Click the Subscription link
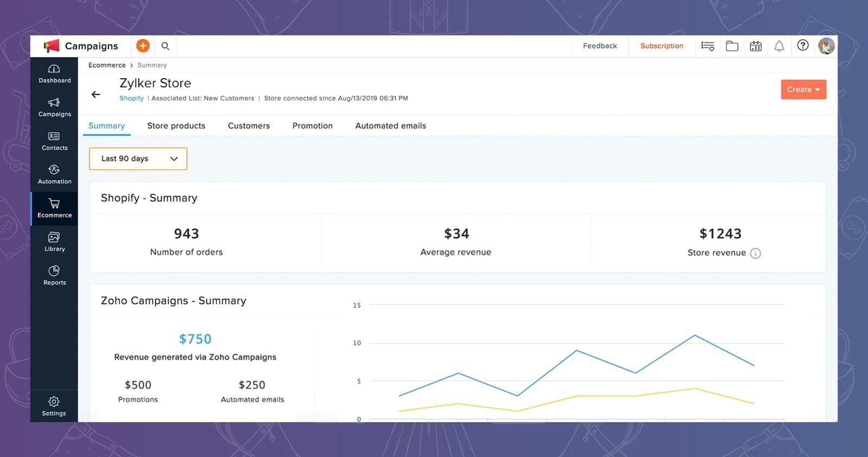Viewport: 868px width, 457px height. point(662,46)
